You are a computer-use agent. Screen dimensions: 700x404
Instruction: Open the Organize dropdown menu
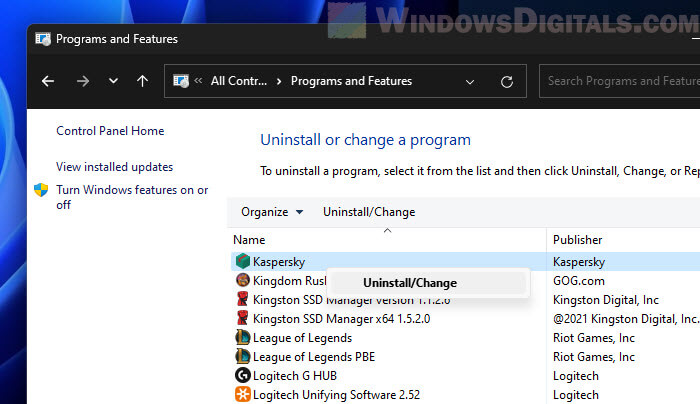[x=272, y=212]
